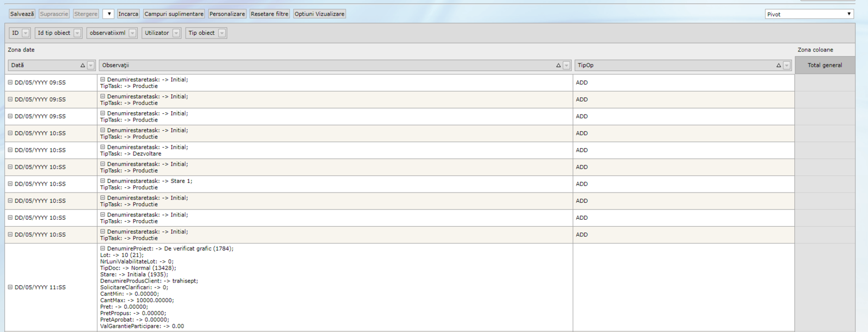
Task: Open Campuri suplimentare
Action: [174, 14]
